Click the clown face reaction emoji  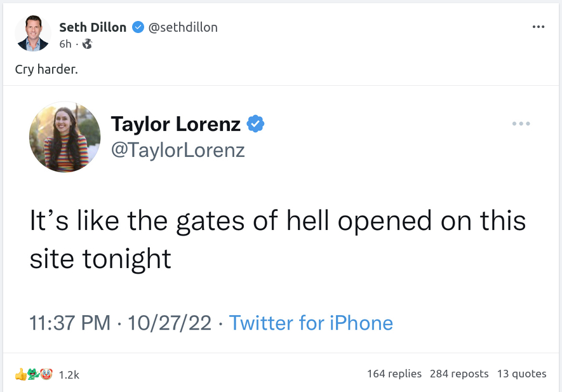[45, 374]
